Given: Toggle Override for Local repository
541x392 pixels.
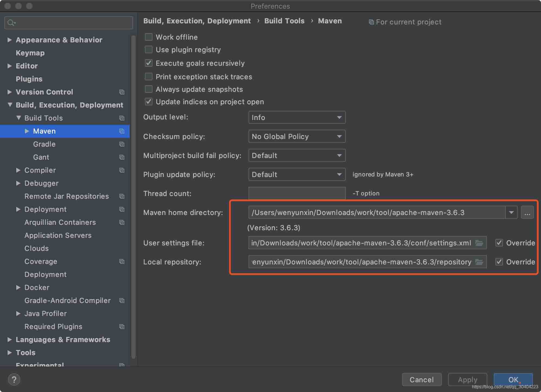Looking at the screenshot, I should [x=499, y=262].
